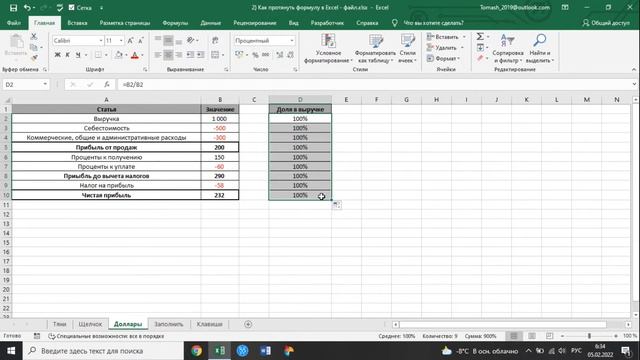Switch to the Данные ribbon tab

tap(211, 23)
